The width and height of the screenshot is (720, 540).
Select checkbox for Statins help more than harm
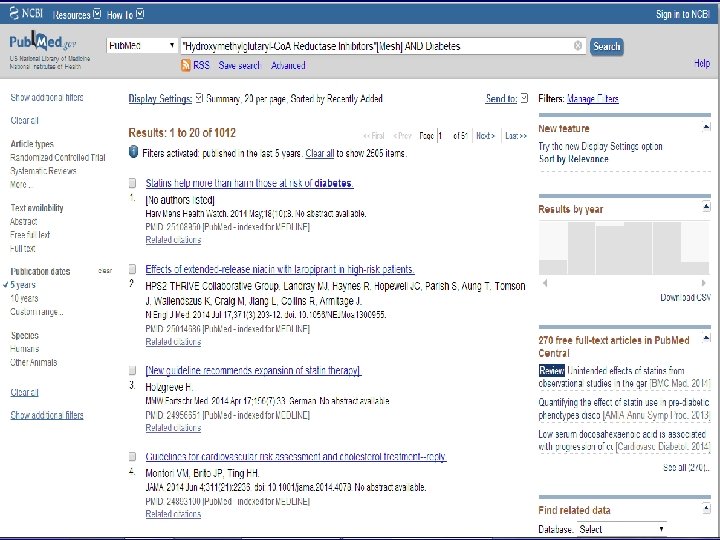[132, 183]
